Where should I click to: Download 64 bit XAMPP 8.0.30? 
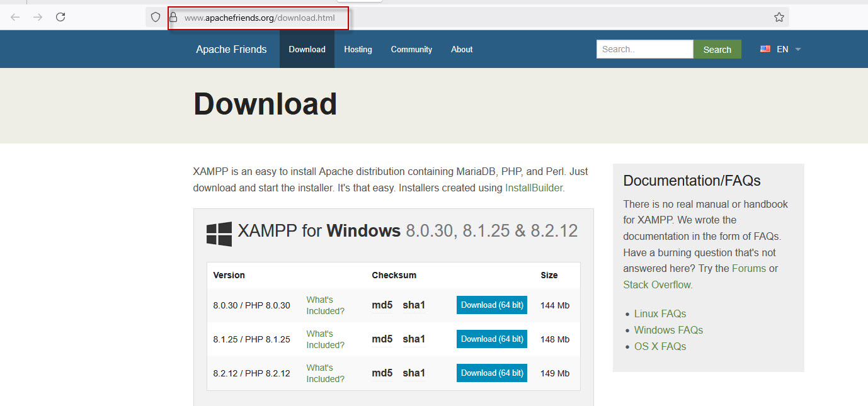click(492, 305)
